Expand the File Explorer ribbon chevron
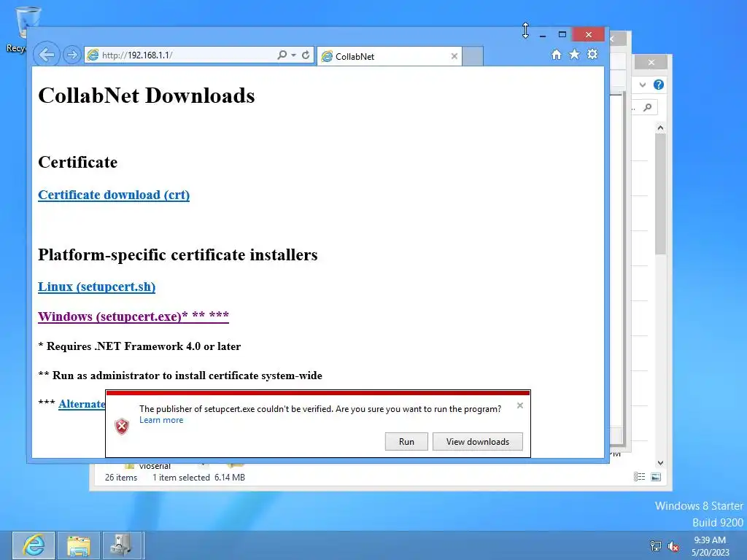747x560 pixels. [x=643, y=85]
